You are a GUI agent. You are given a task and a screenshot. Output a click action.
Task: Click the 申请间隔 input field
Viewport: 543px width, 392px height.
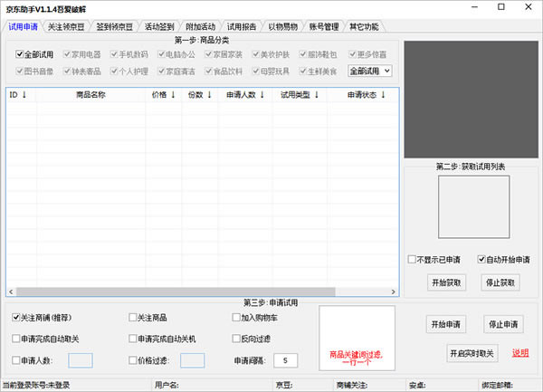point(286,360)
